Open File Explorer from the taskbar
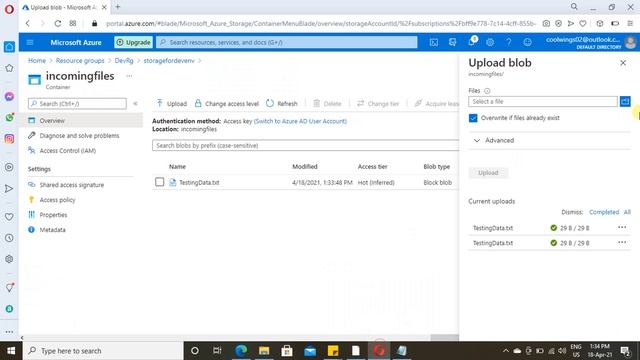 (x=264, y=351)
